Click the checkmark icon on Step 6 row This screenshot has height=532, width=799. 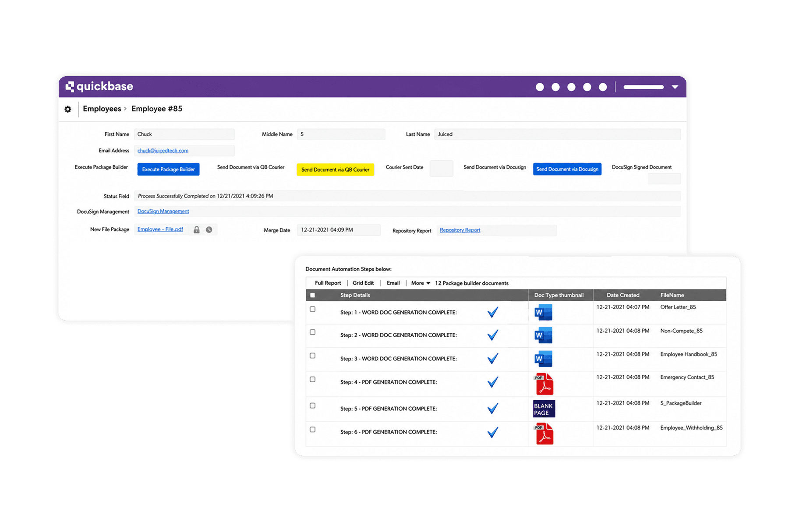click(x=493, y=432)
